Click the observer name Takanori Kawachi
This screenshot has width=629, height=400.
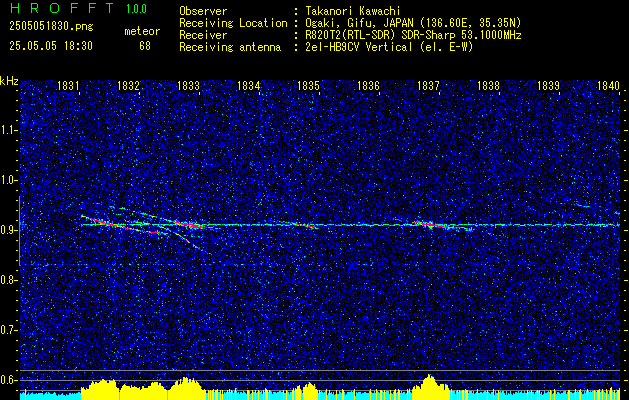[352, 11]
